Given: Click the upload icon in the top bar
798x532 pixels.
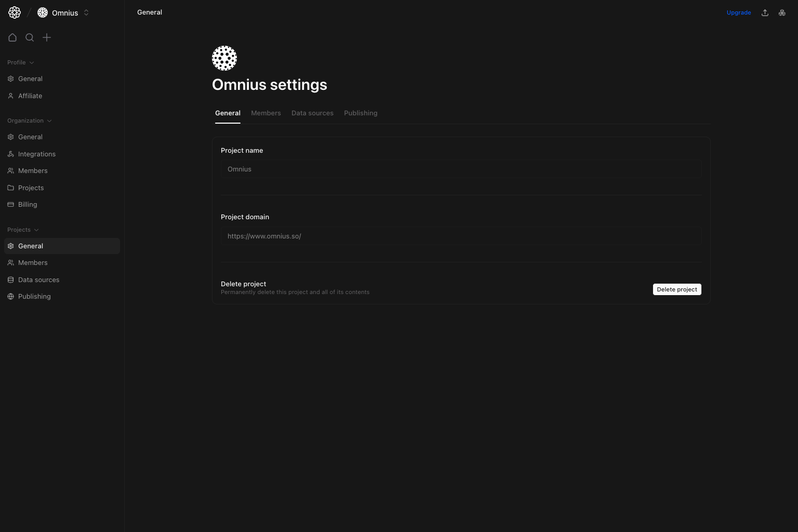Looking at the screenshot, I should pos(765,12).
